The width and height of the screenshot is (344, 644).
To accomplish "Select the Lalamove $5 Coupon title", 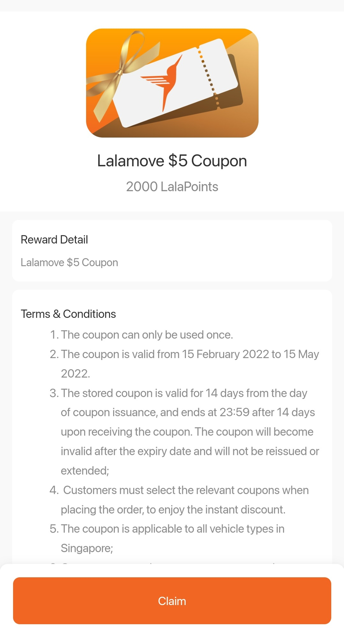I will 172,161.
